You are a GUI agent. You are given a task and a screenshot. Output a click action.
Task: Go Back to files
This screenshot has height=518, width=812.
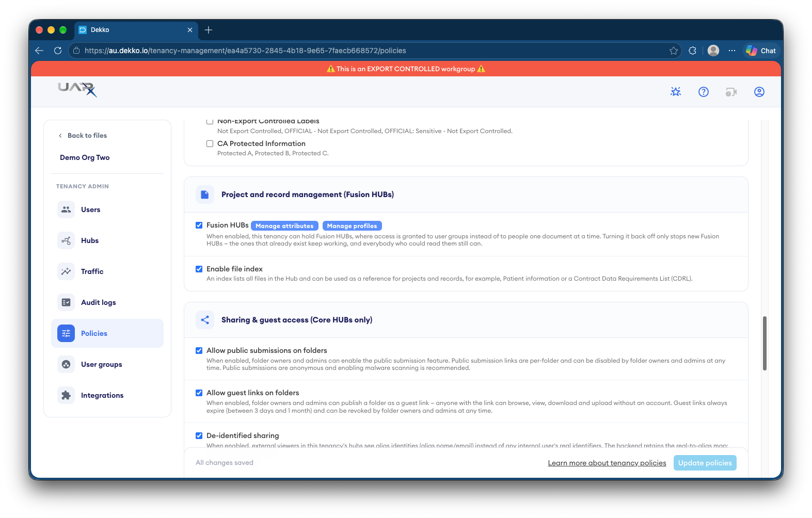click(x=83, y=135)
